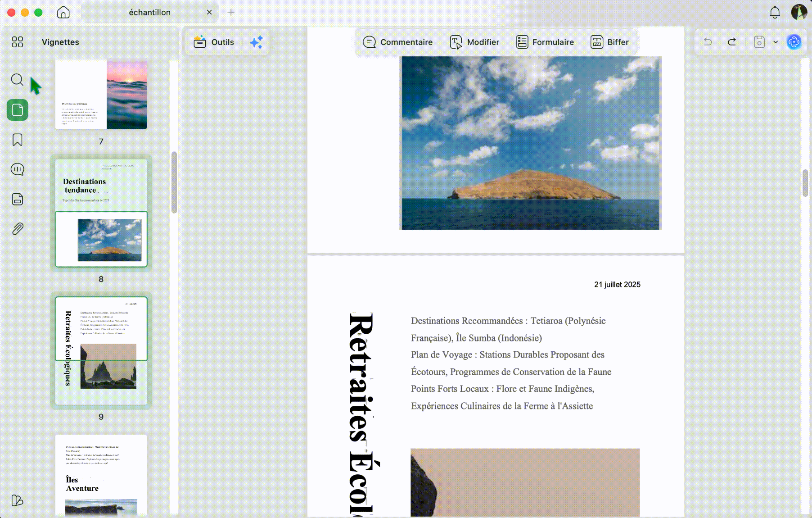Switch to the échantillon tab
812x518 pixels.
149,12
